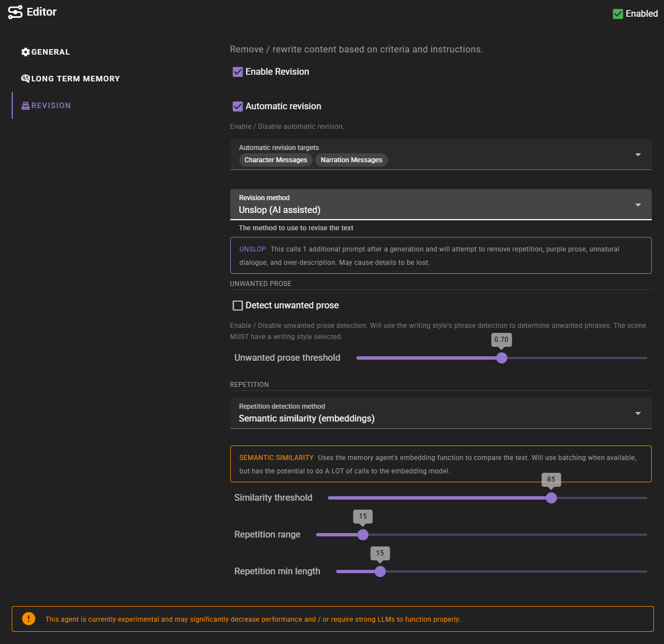Expand the Automatic revision targets dropdown
Screen dimensions: 664x644
click(638, 154)
